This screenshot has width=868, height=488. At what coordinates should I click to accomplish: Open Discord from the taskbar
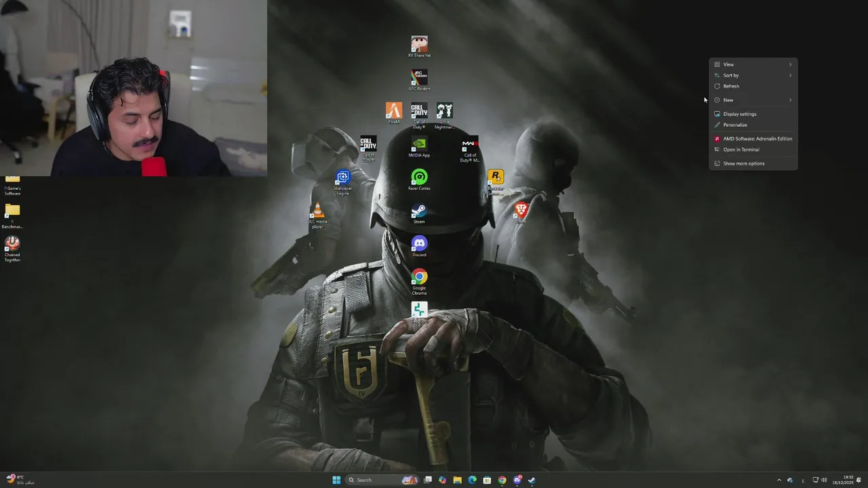point(517,480)
